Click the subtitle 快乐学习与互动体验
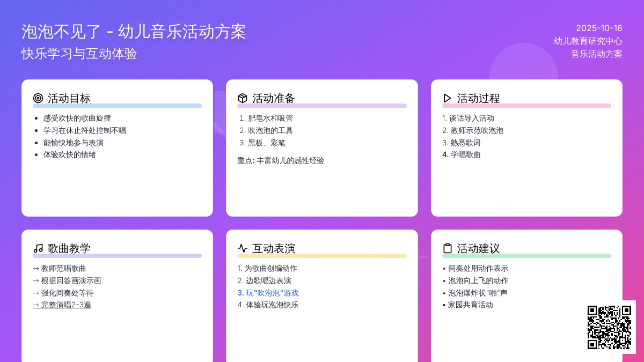 pos(79,54)
